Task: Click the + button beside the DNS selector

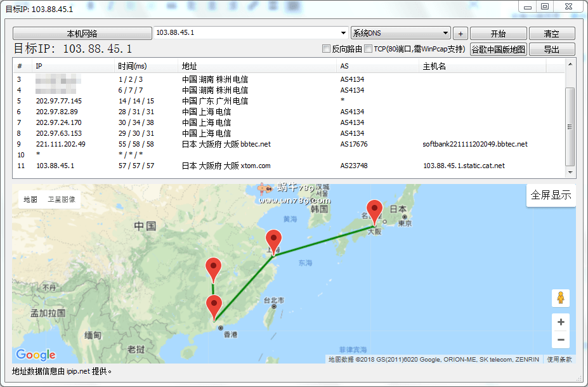Action: click(x=460, y=33)
